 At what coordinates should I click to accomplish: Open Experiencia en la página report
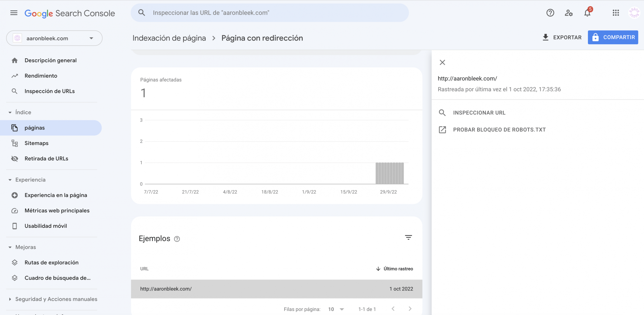[x=56, y=195]
